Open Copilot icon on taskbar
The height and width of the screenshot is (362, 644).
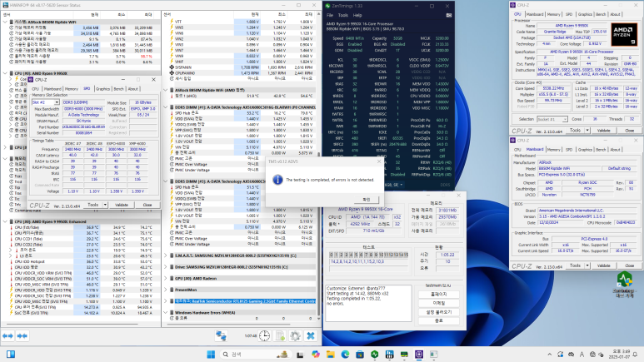click(316, 355)
